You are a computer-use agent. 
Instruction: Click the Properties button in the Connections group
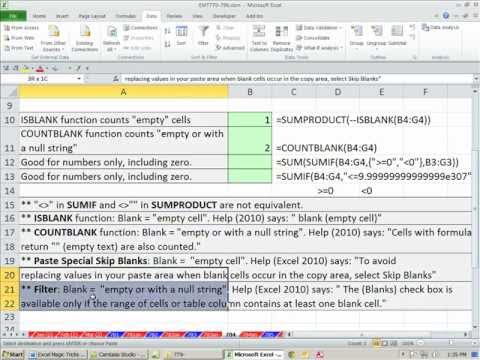[139, 38]
